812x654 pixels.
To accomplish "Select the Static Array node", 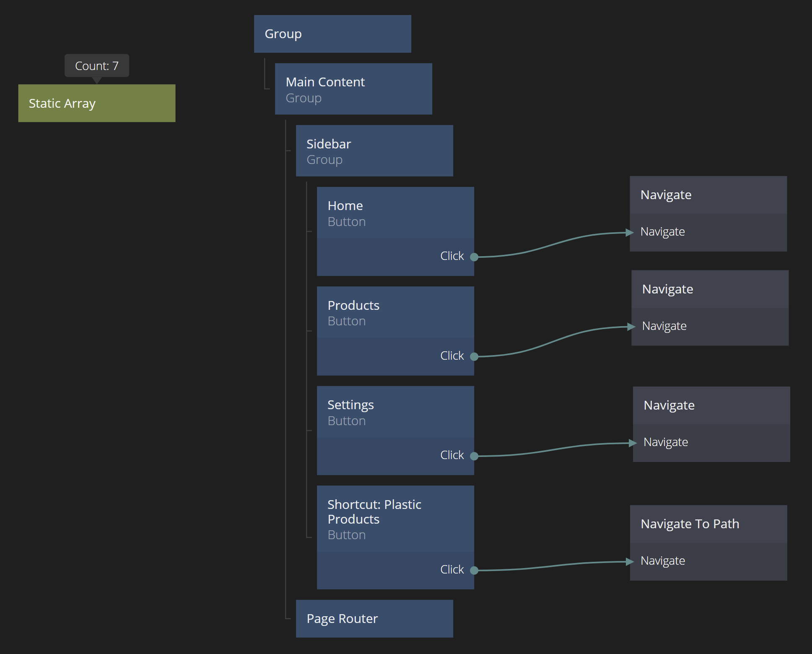I will pos(96,103).
